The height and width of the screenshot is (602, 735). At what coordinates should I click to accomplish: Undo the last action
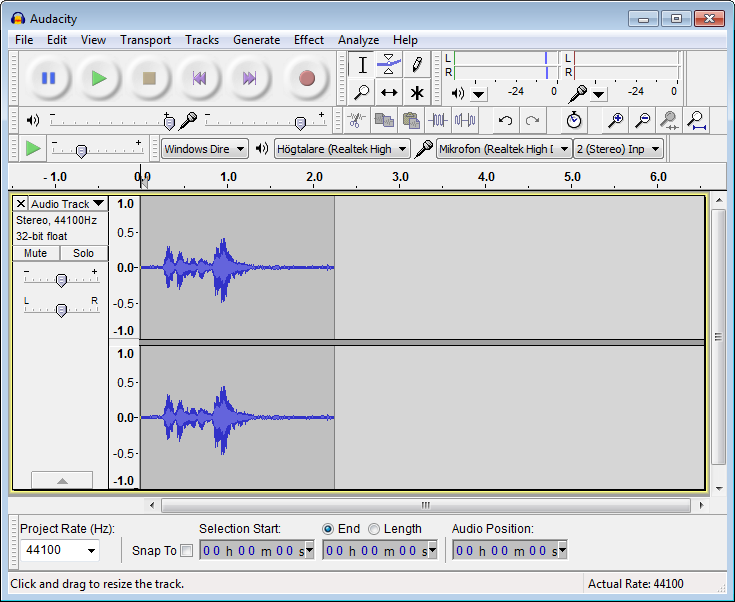click(x=505, y=120)
